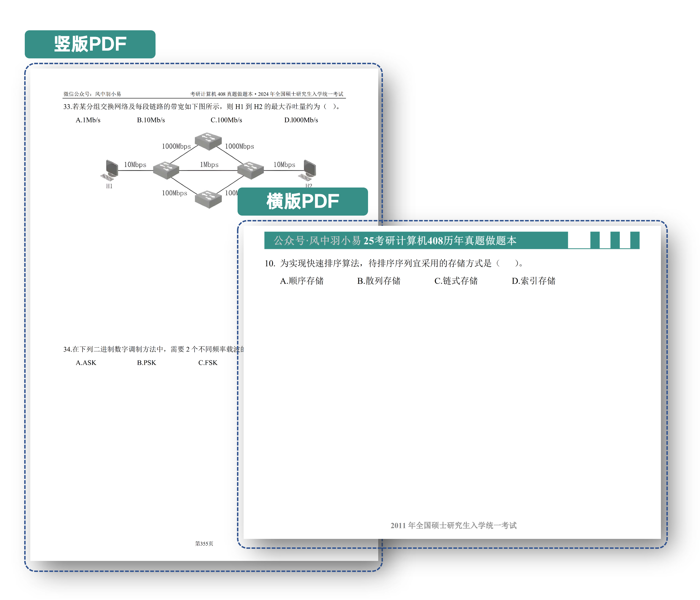This screenshot has width=700, height=600.
Task: Choose answer C.100Mb/s for question 33
Action: (226, 120)
